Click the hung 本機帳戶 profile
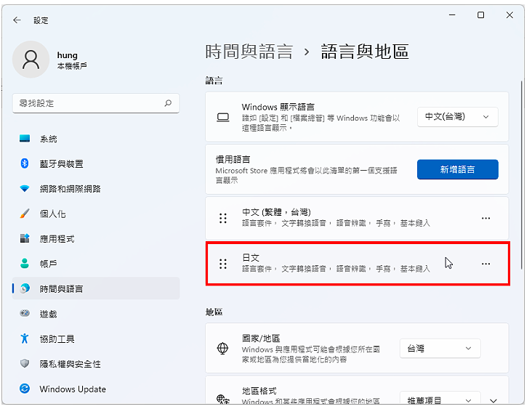 click(49, 60)
